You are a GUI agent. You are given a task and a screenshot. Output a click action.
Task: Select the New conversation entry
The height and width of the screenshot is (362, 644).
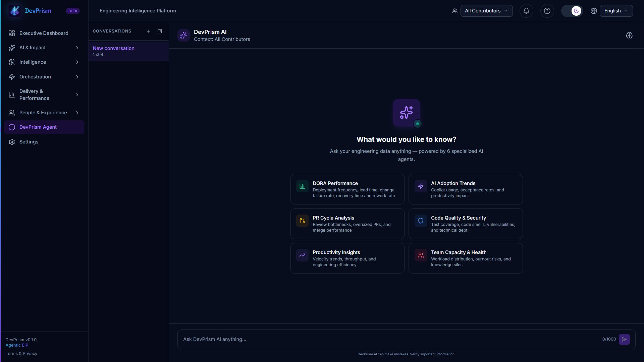pos(128,51)
